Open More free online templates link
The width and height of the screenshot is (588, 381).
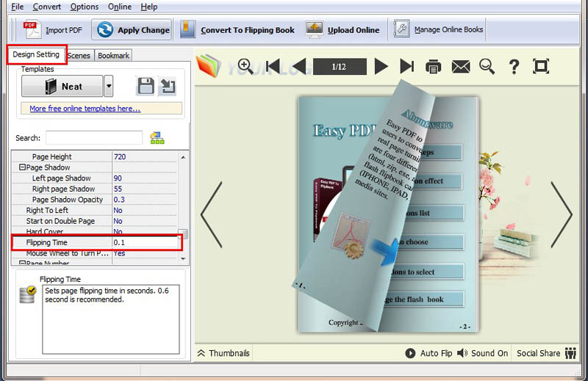[x=85, y=108]
